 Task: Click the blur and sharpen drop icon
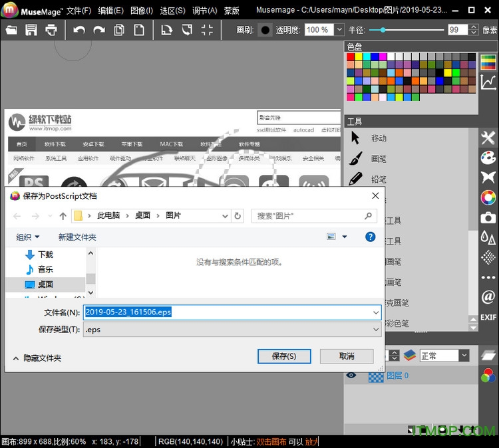[x=488, y=237]
